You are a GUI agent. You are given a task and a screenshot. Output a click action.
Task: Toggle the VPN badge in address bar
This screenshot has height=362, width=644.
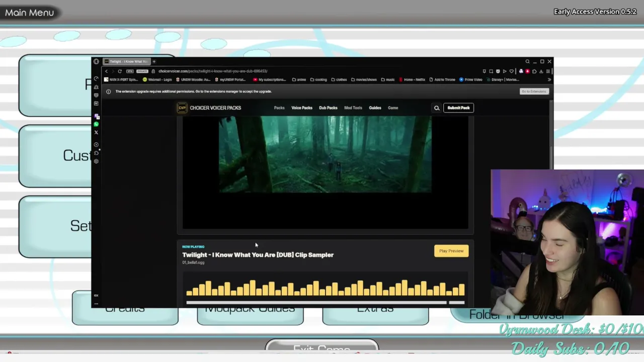click(x=130, y=71)
